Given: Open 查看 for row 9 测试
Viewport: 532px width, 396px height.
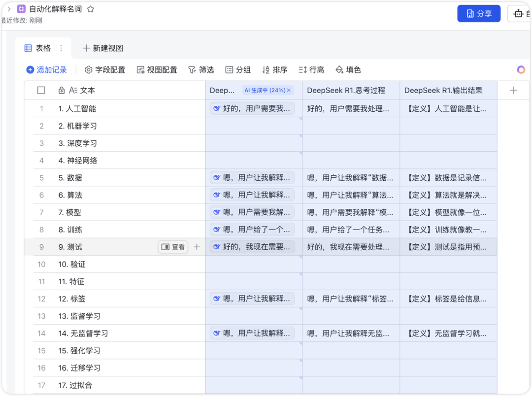Looking at the screenshot, I should (173, 247).
